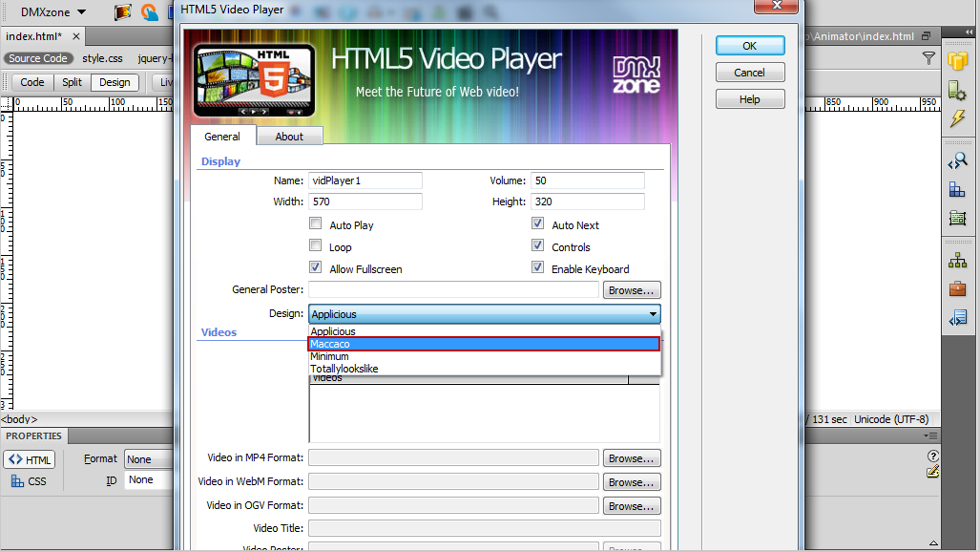Select the General tab
The image size is (980, 552).
pos(222,137)
